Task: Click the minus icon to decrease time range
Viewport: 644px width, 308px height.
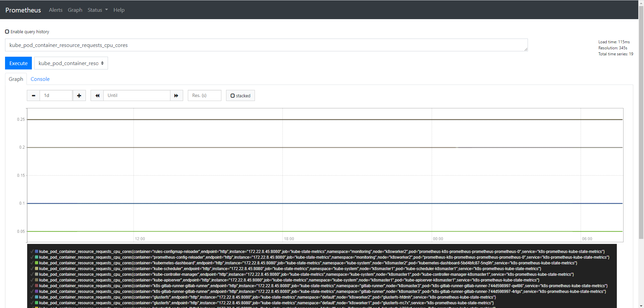Action: 34,96
